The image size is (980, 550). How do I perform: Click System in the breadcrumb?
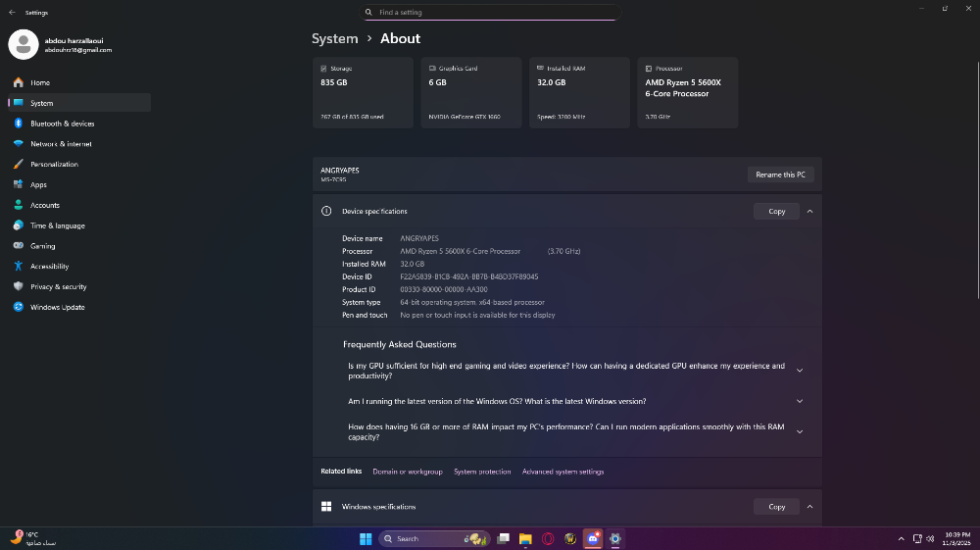tap(335, 39)
